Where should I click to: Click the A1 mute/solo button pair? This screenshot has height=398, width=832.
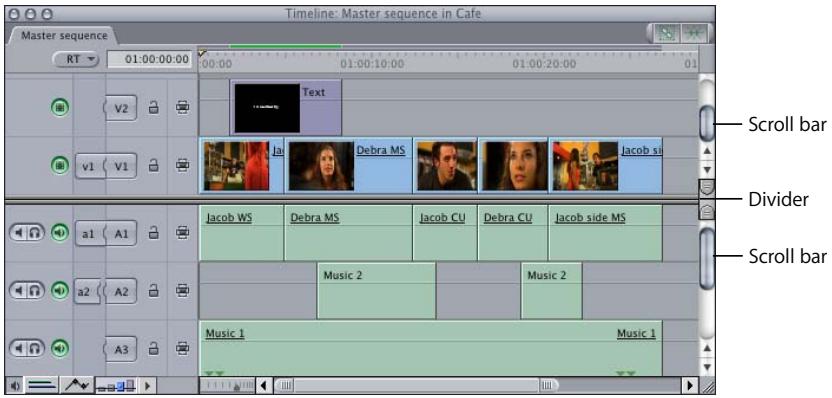coord(27,233)
